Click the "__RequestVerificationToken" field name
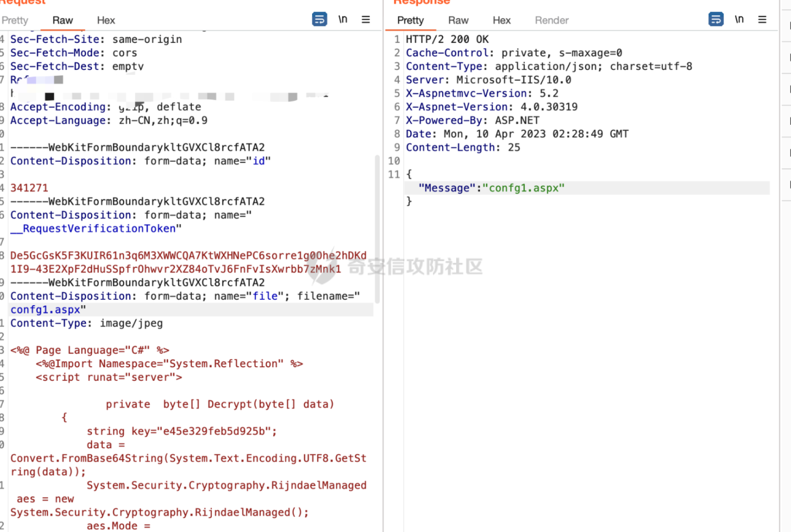The image size is (791, 532). [x=93, y=229]
